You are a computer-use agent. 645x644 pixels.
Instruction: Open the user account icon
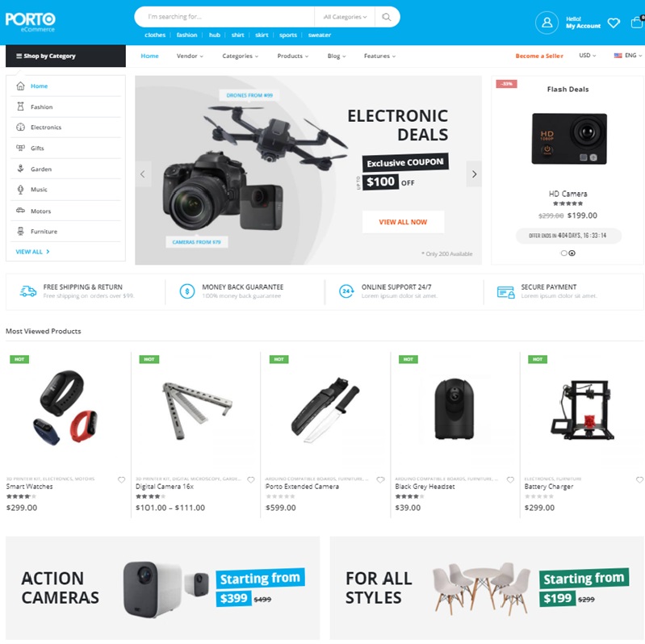547,23
